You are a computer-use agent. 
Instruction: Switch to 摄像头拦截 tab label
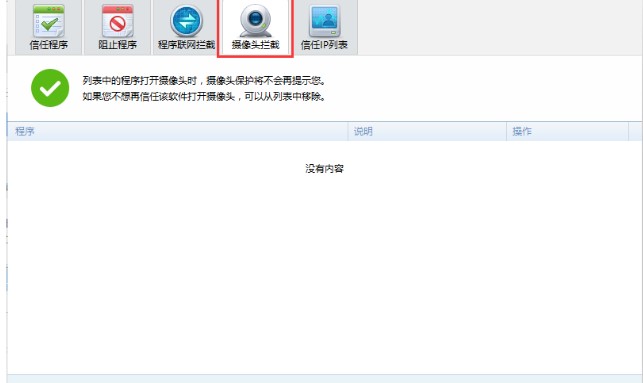pyautogui.click(x=255, y=45)
